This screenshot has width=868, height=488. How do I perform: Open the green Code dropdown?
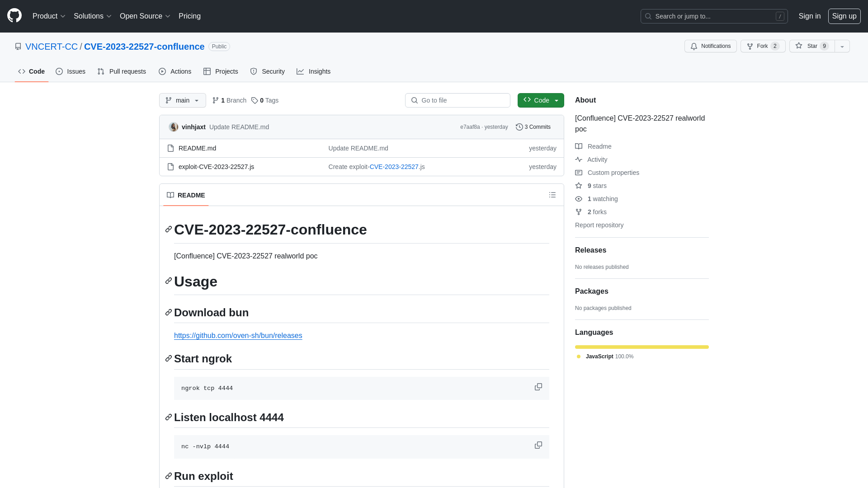tap(541, 100)
